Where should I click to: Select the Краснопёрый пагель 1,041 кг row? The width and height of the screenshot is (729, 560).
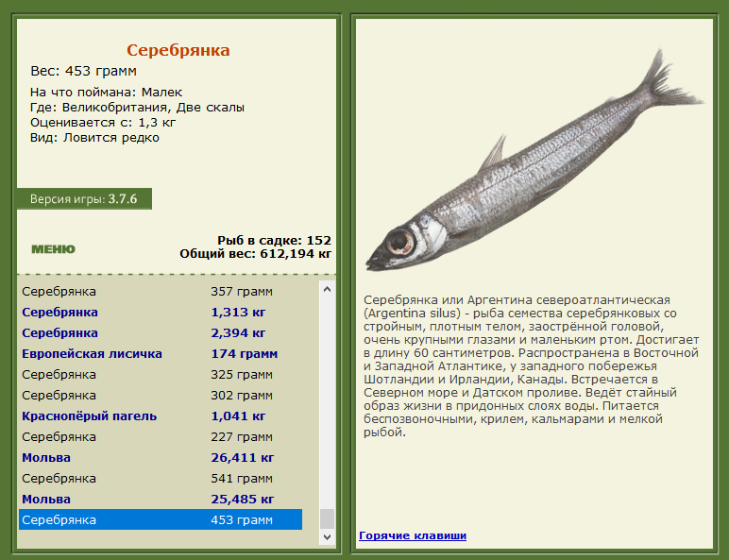[161, 416]
